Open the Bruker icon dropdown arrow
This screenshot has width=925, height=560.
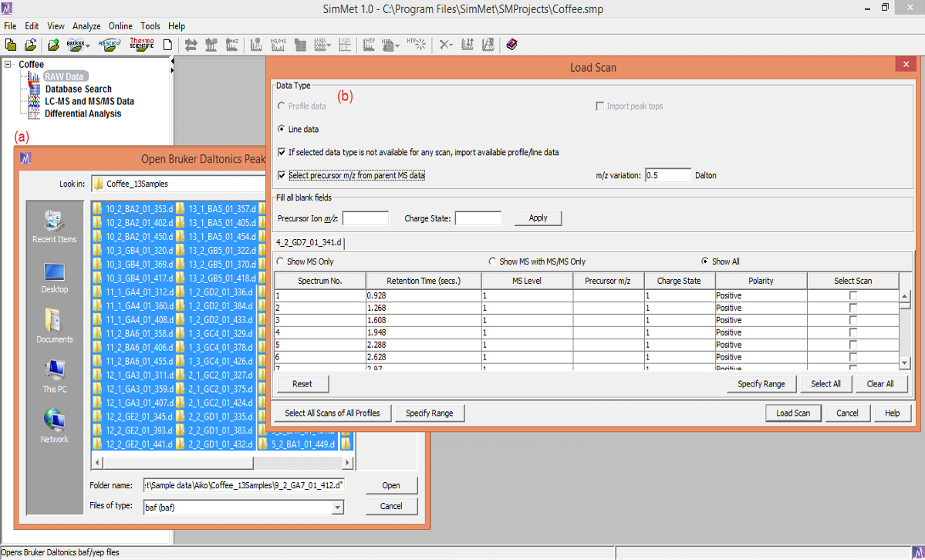tap(88, 46)
